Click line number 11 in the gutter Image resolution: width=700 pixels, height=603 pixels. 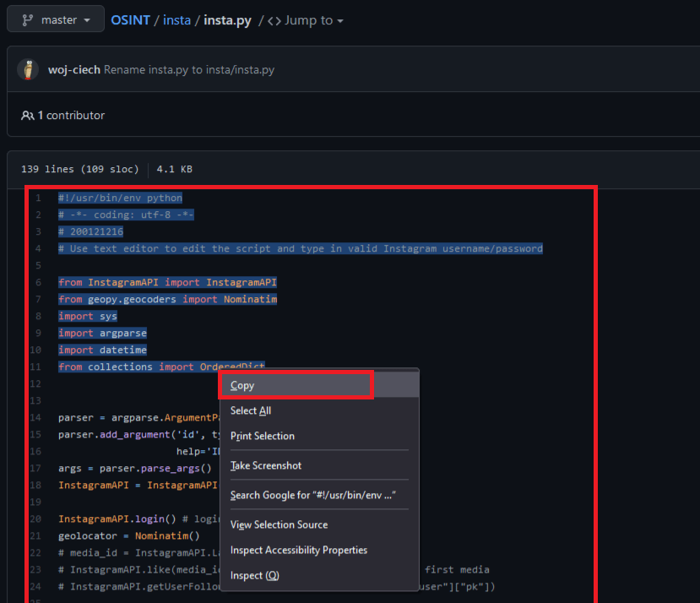click(35, 367)
